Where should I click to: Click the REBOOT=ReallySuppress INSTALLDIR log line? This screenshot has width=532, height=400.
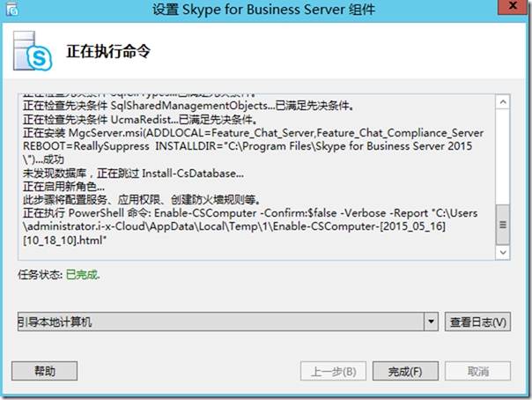(248, 146)
